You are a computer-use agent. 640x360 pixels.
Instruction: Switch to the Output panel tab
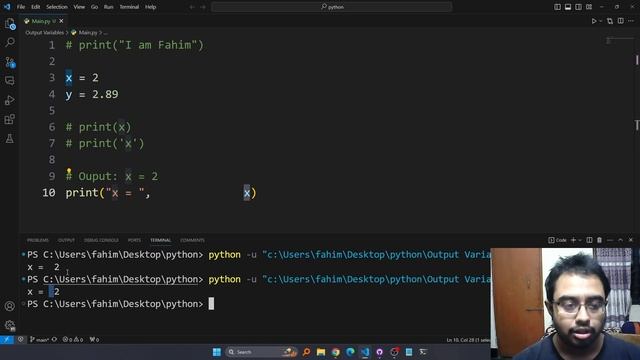pyautogui.click(x=66, y=240)
